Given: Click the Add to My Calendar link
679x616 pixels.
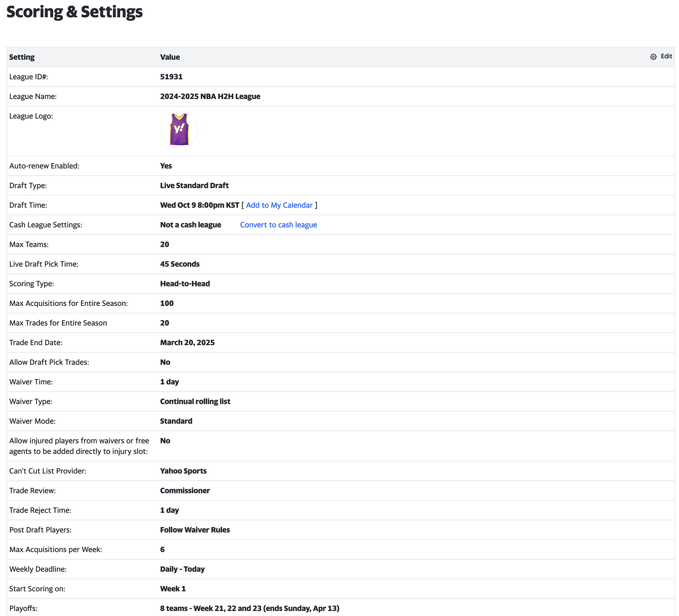Looking at the screenshot, I should pyautogui.click(x=279, y=205).
